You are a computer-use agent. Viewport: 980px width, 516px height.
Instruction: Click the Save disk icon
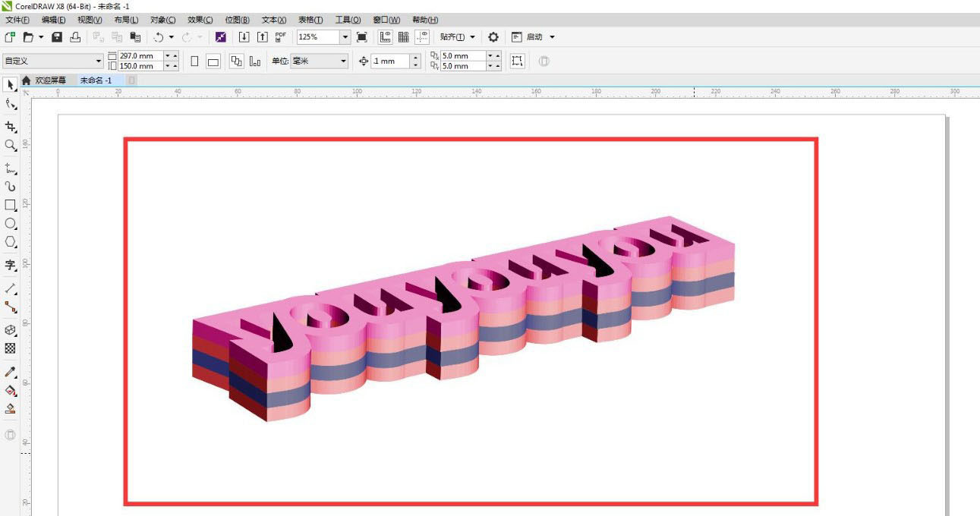coord(57,37)
